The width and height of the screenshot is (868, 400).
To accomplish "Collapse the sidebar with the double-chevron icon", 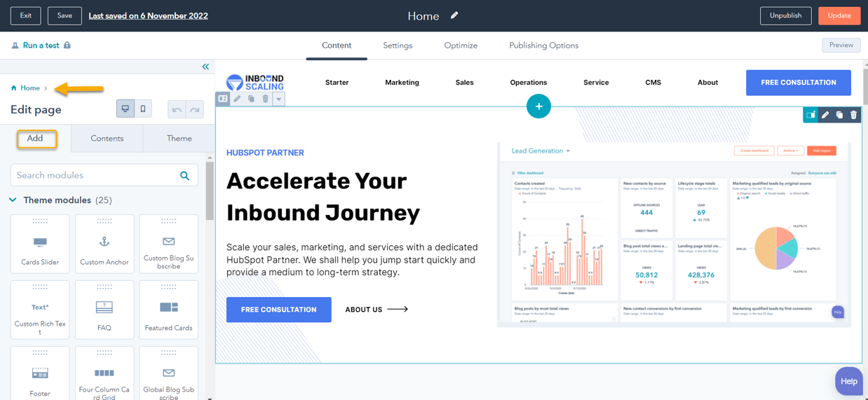I will (205, 67).
